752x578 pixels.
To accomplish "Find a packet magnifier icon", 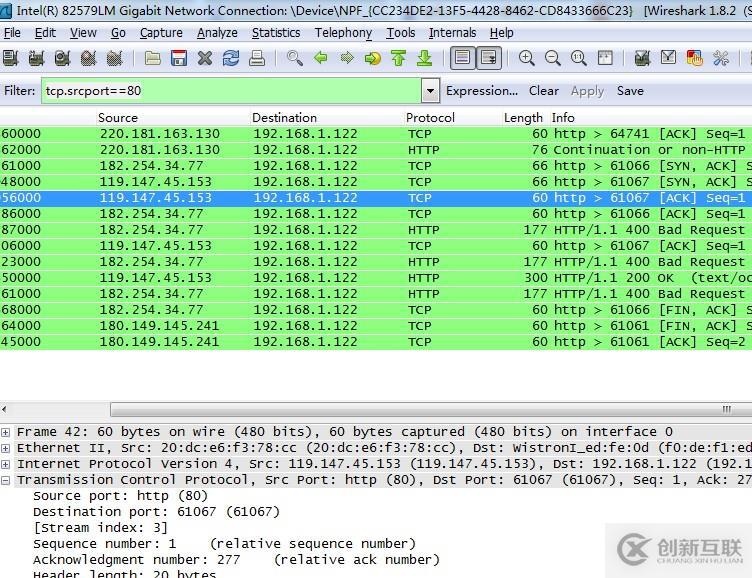I will coord(294,58).
